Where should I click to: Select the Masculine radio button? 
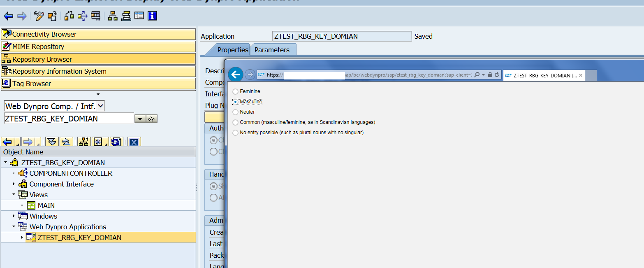(235, 102)
